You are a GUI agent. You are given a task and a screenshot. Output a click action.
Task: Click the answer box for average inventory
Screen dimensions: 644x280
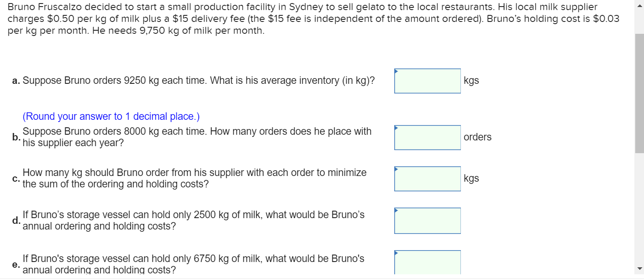[x=427, y=81]
